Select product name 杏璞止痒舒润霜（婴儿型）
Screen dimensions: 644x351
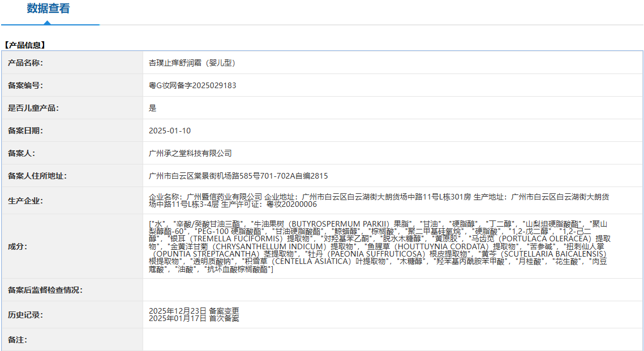(x=192, y=63)
